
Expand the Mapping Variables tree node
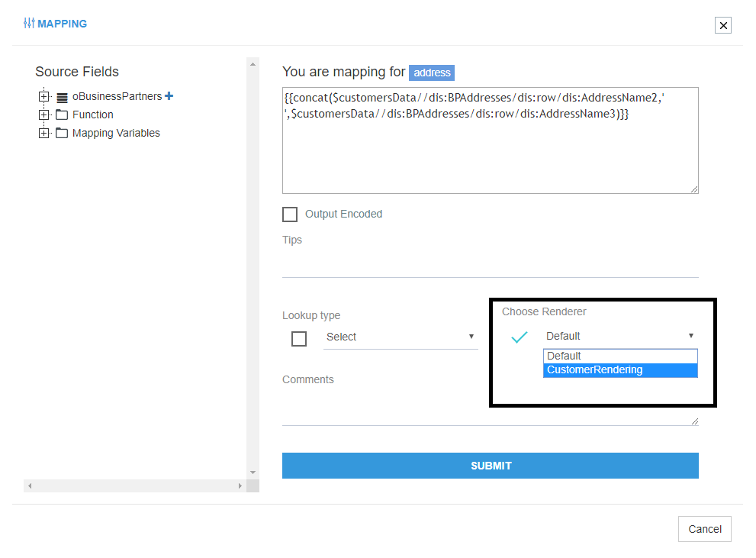[x=43, y=133]
